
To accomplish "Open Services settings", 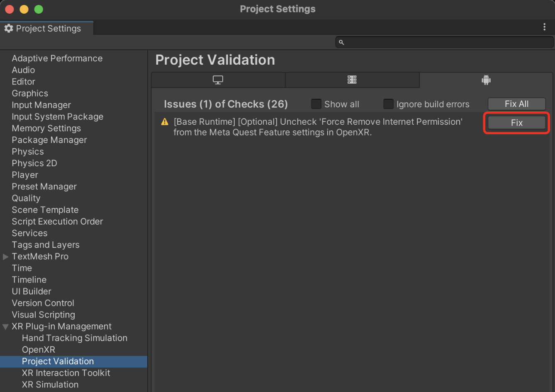I will [29, 233].
